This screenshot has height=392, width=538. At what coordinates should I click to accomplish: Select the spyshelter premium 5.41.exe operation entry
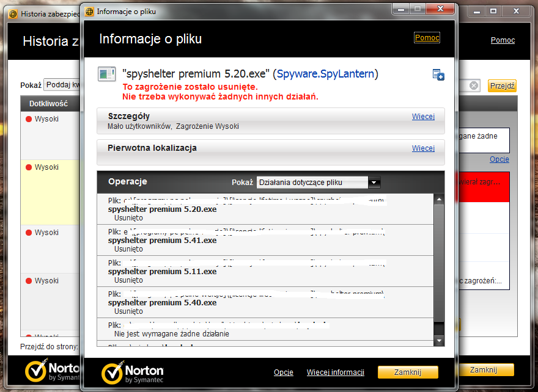pos(265,240)
